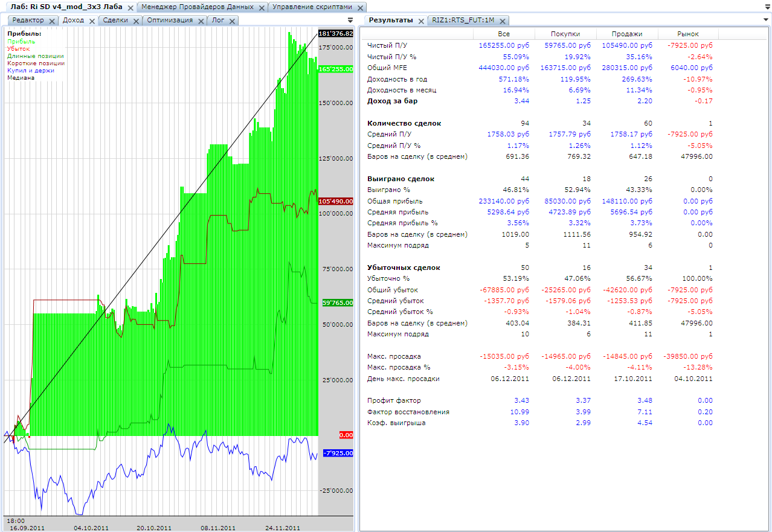Screen dimensions: 772x532
Task: Click the Продажи column header
Action: click(x=627, y=34)
